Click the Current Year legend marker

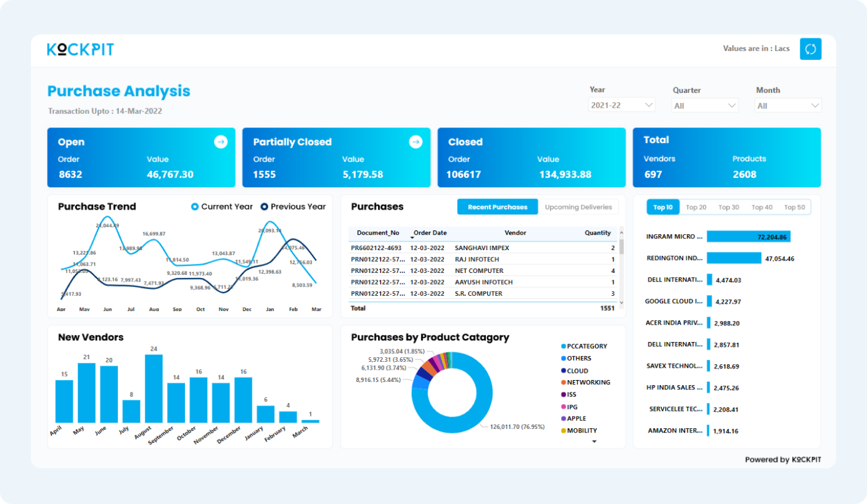click(x=195, y=207)
